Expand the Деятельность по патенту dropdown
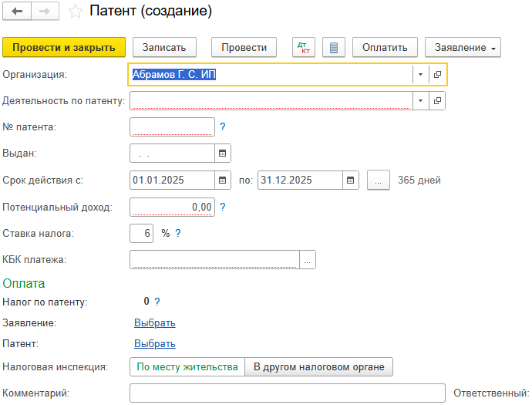532x405 pixels. tap(420, 101)
